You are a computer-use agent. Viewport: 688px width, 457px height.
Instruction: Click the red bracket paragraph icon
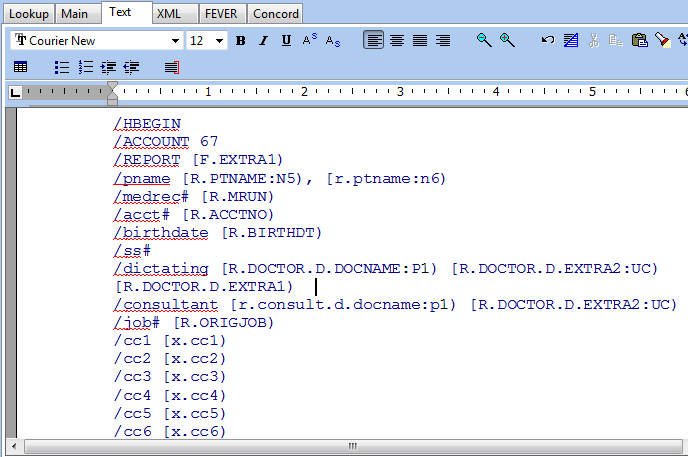point(172,67)
